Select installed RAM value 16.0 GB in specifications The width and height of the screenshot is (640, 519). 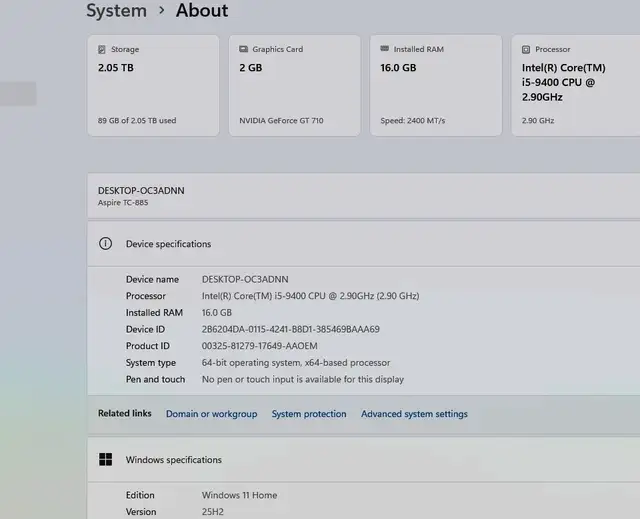click(x=217, y=313)
